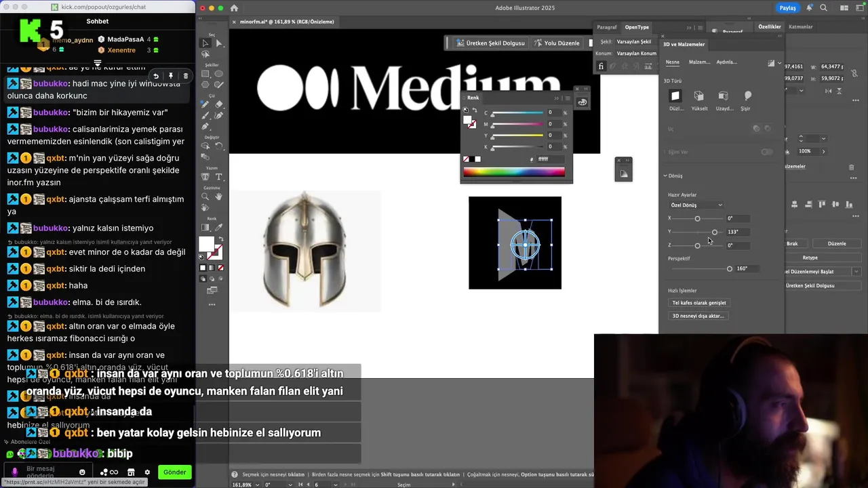Click the X rotation slider handle
The height and width of the screenshot is (488, 868).
697,218
